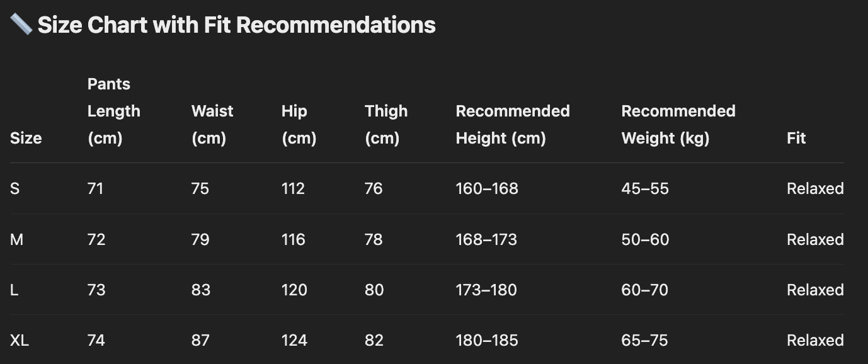Click the Recommended Weight (kg) header
Screen dimensions: 868x364
click(x=678, y=125)
